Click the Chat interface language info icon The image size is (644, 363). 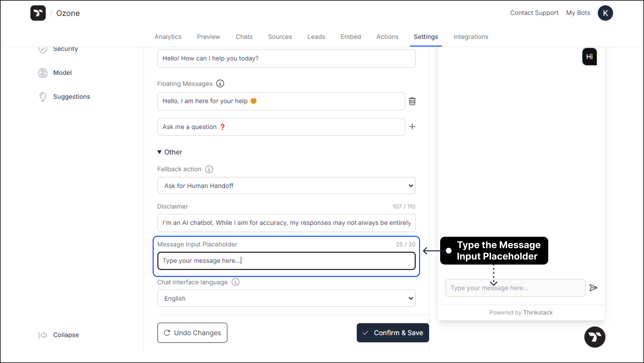(235, 282)
